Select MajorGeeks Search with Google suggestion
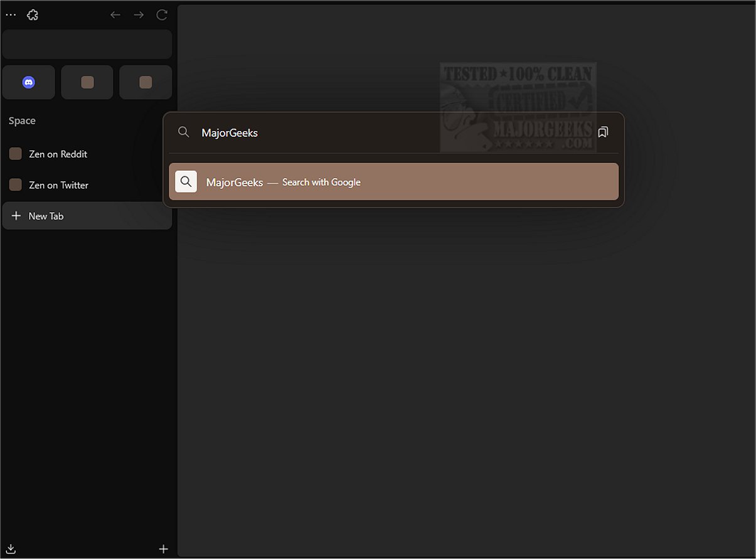756x559 pixels. pyautogui.click(x=393, y=182)
